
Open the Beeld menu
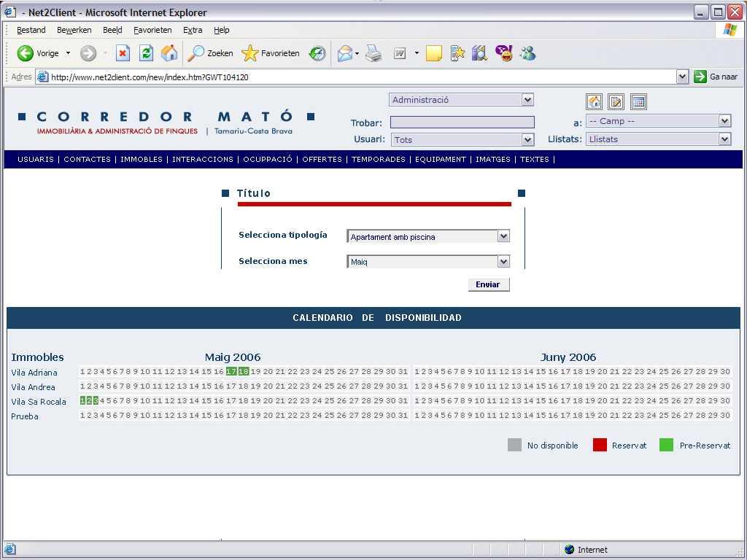point(112,30)
